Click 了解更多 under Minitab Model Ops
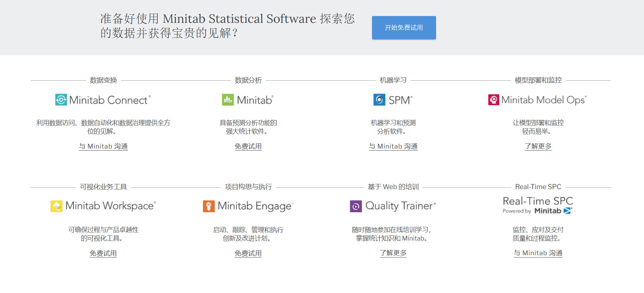 [x=538, y=146]
